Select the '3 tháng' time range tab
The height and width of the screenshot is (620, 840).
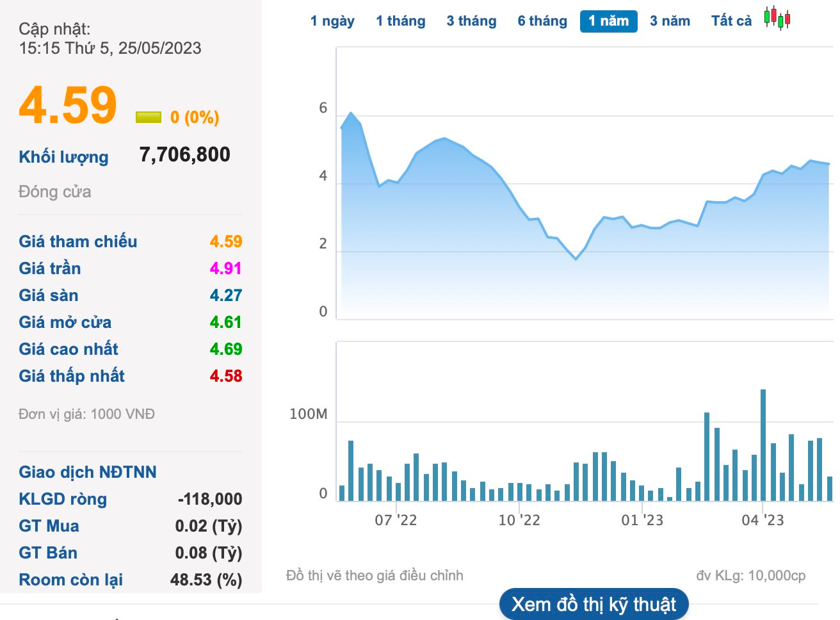(471, 21)
